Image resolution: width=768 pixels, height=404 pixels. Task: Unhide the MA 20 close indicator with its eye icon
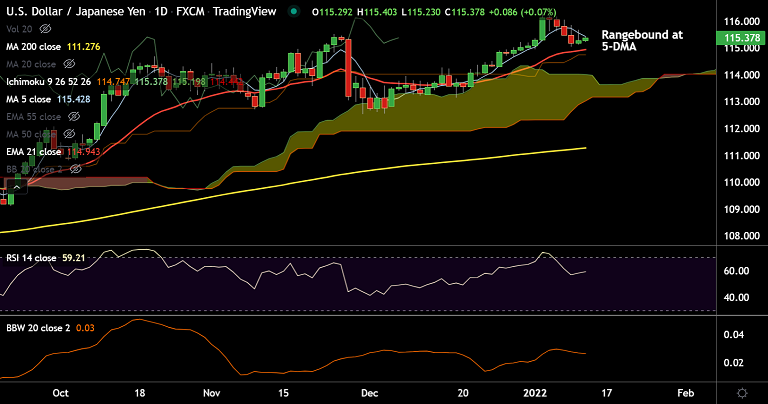70,64
